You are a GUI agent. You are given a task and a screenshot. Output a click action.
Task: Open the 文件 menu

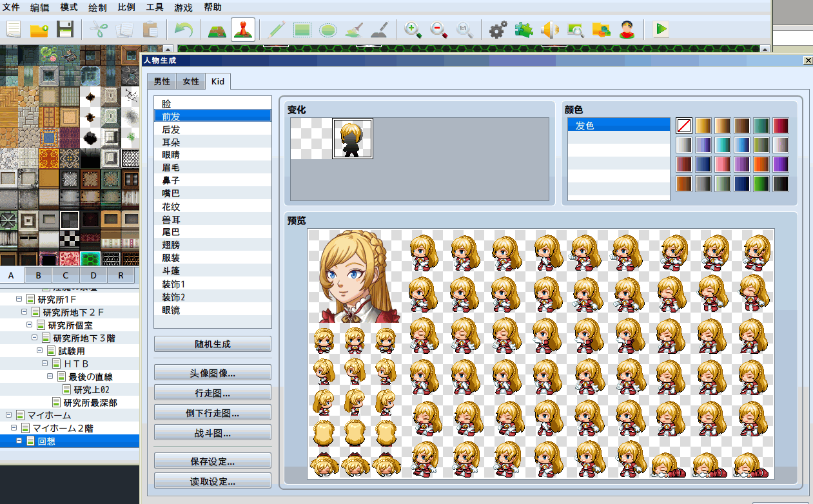tap(11, 8)
